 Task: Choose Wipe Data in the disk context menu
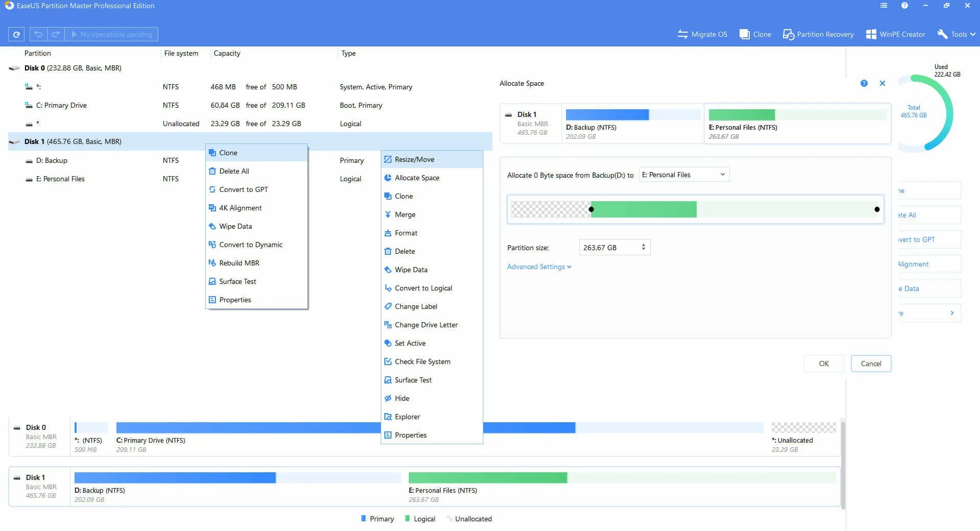click(x=257, y=226)
